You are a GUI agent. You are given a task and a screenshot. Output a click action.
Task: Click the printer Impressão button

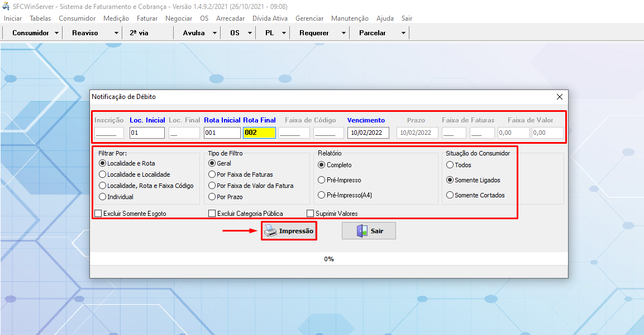click(289, 231)
